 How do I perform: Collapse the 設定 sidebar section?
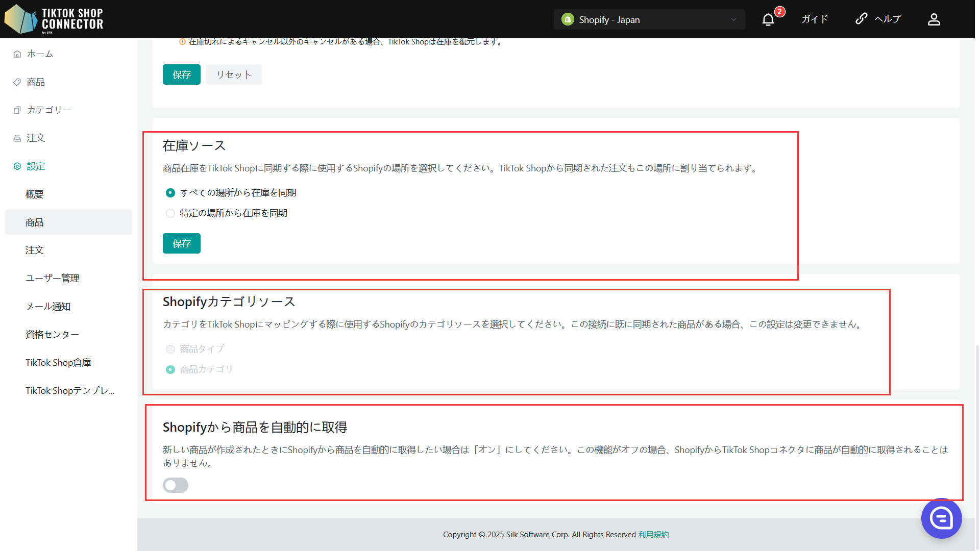(x=36, y=166)
